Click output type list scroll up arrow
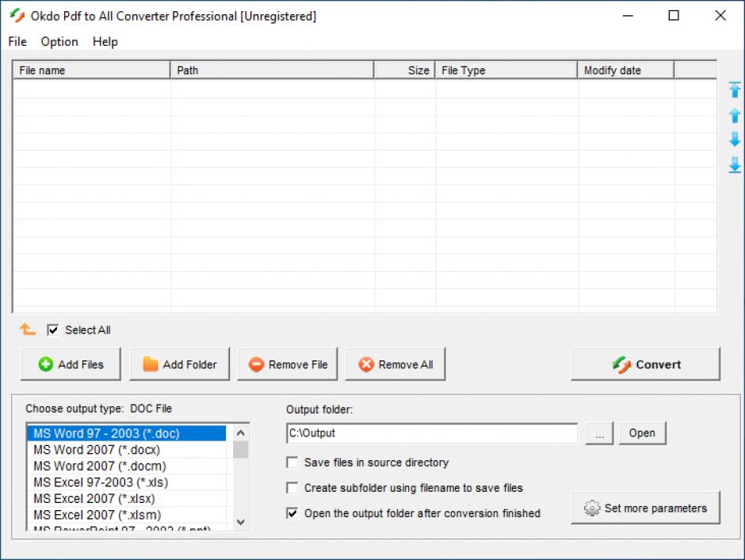 pos(240,432)
